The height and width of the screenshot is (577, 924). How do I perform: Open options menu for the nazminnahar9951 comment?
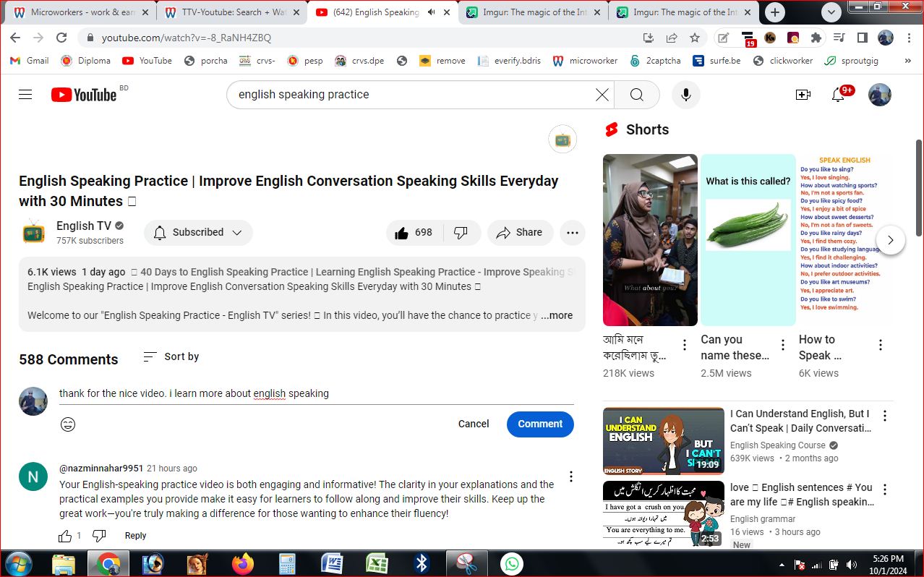coord(571,476)
